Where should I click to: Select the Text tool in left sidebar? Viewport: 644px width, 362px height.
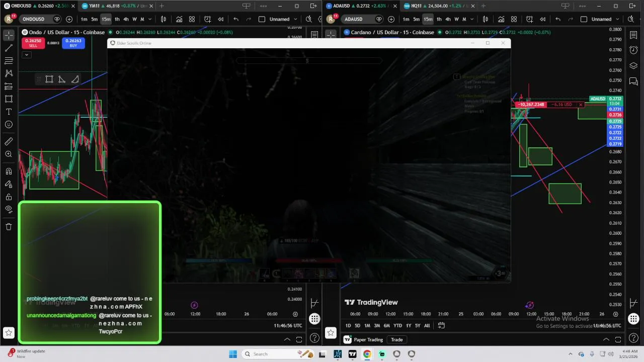click(x=9, y=112)
